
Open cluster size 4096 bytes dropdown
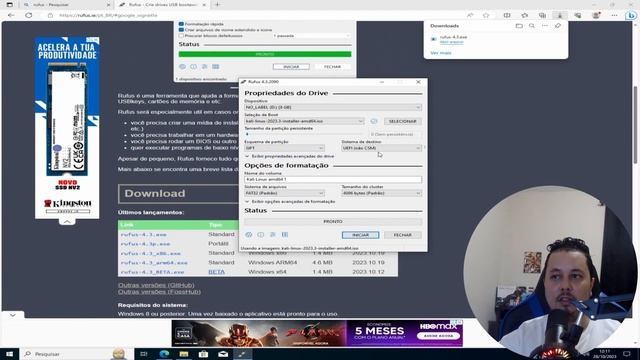pos(382,193)
